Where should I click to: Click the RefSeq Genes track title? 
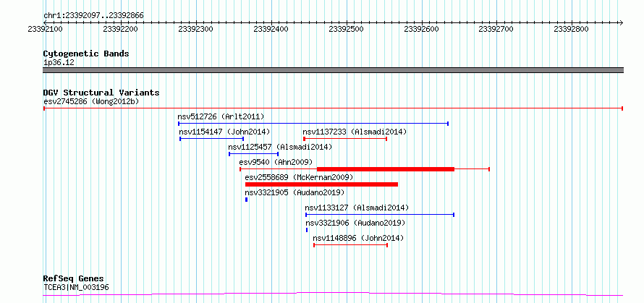click(x=74, y=279)
